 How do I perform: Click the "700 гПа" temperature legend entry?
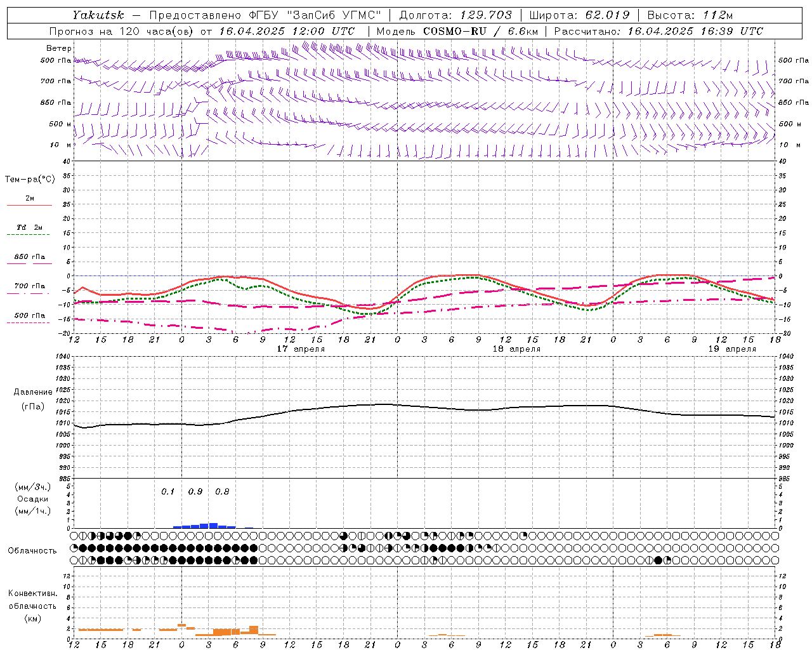pyautogui.click(x=29, y=286)
